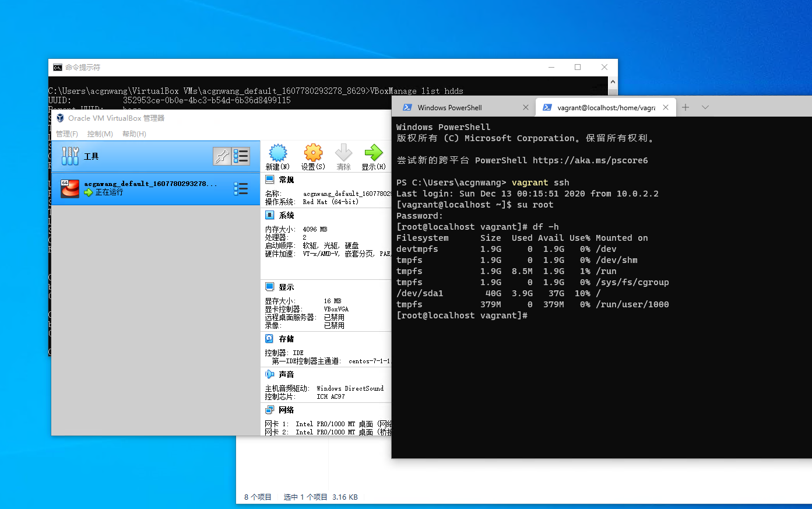812x509 pixels.
Task: Click the 系统 (System) section header
Action: pos(286,215)
